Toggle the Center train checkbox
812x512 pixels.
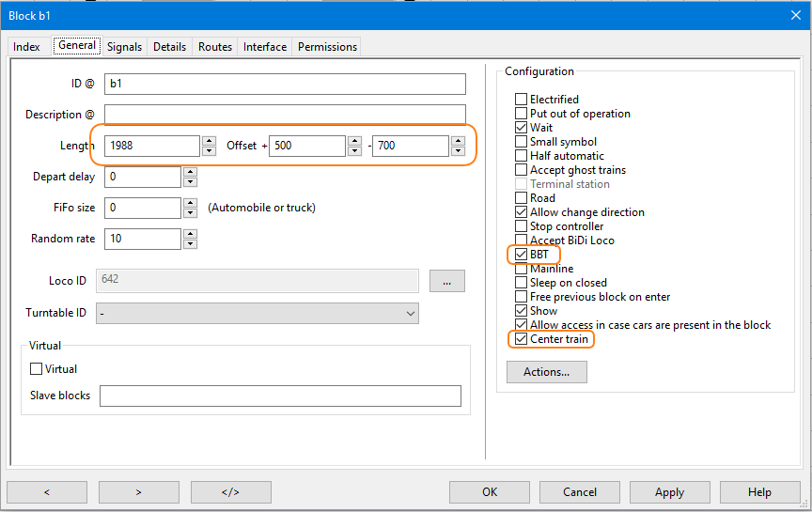pyautogui.click(x=522, y=339)
